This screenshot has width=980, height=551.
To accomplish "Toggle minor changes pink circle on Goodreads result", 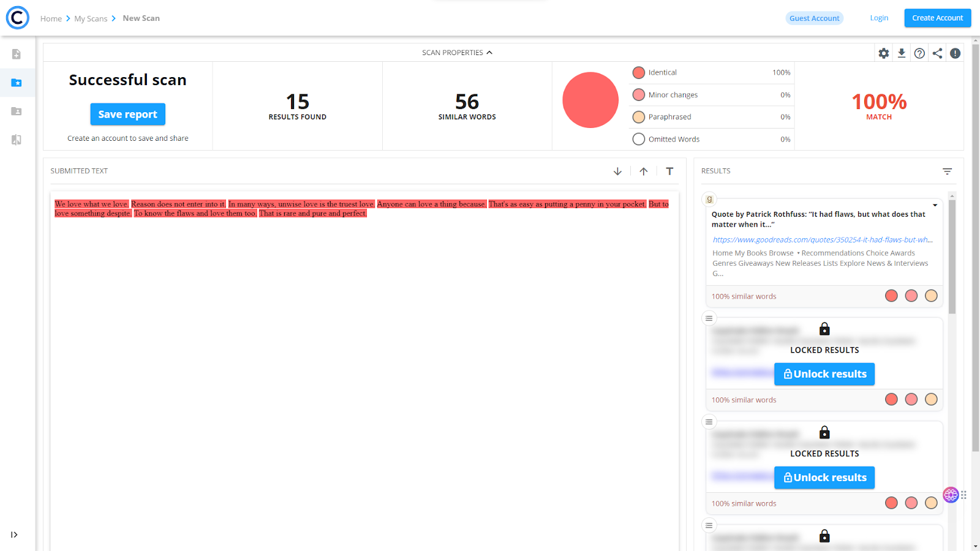I will [911, 296].
